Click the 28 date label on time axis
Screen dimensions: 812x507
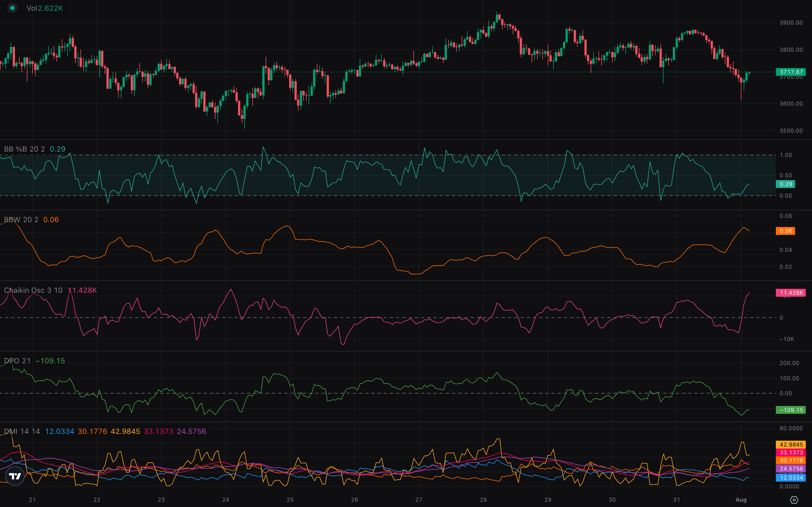point(483,500)
